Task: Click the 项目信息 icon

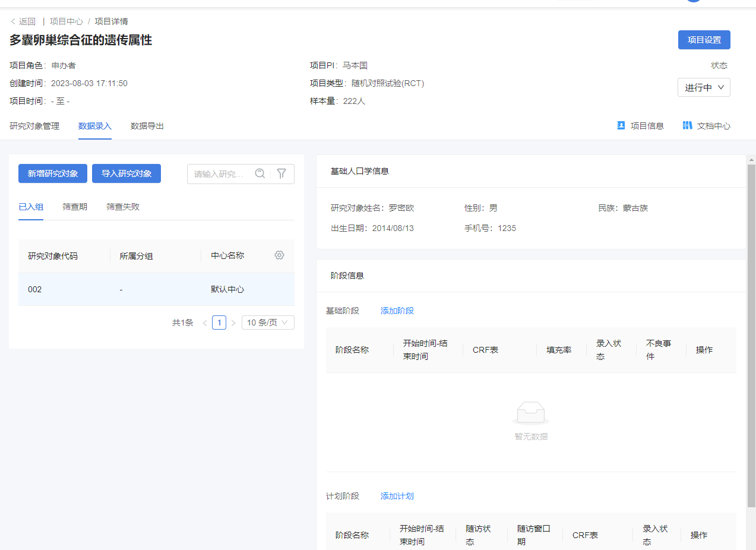Action: coord(621,125)
